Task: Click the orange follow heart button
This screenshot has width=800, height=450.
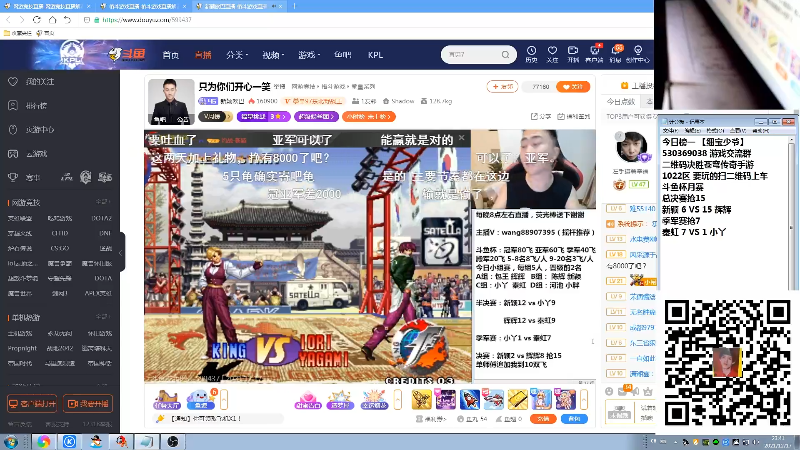Action: pos(573,87)
